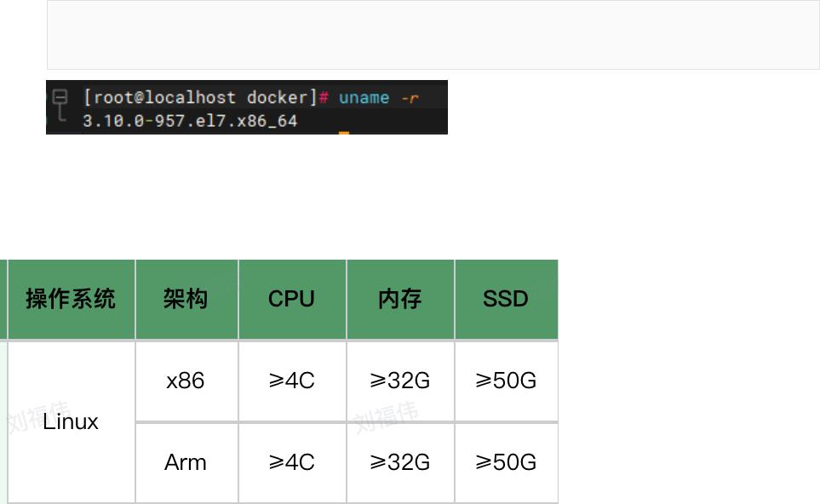Click the fold icon beside the terminal prompt

click(60, 97)
